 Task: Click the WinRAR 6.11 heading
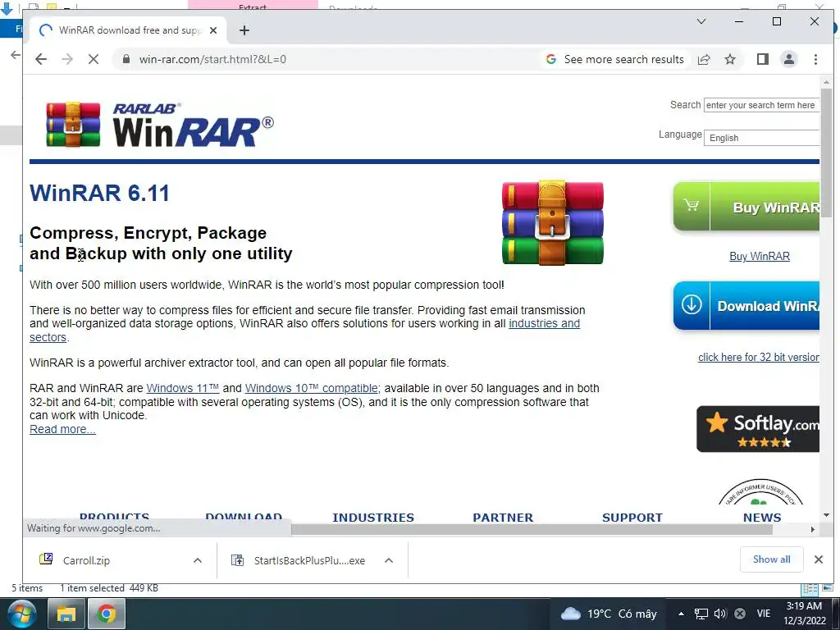click(99, 193)
